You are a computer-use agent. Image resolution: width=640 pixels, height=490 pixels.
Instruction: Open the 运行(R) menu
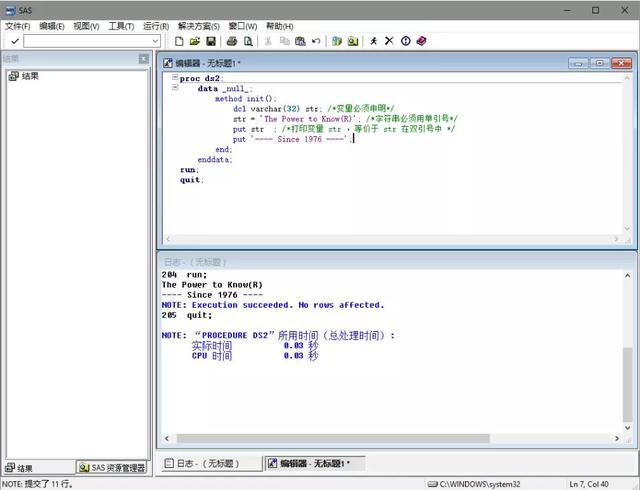[155, 26]
